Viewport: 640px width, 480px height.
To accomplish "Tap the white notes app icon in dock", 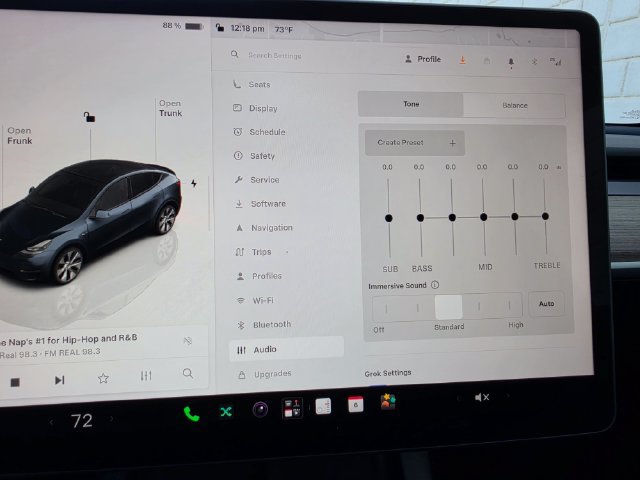I will (323, 406).
